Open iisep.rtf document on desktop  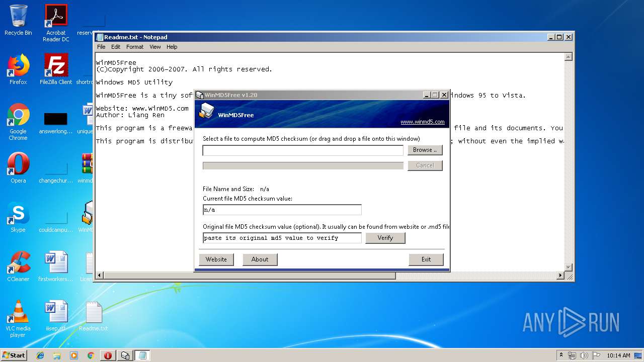(x=56, y=316)
